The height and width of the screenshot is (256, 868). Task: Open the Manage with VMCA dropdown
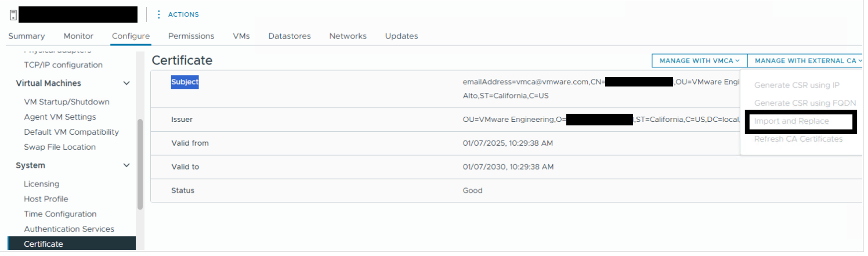699,60
